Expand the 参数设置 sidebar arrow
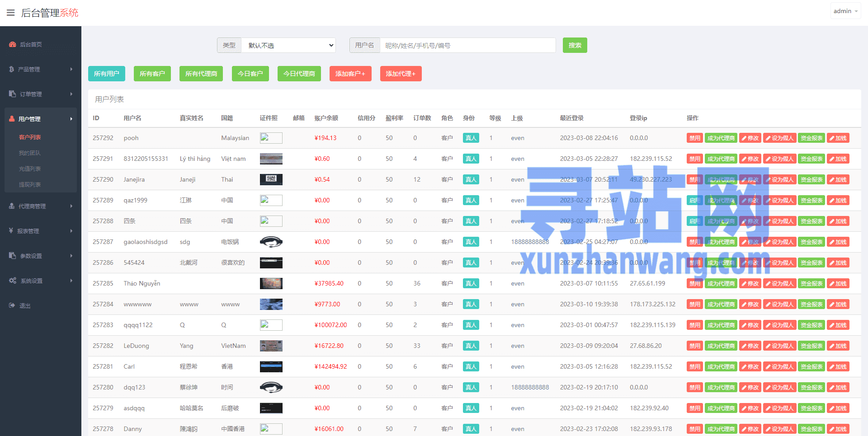 [71, 256]
